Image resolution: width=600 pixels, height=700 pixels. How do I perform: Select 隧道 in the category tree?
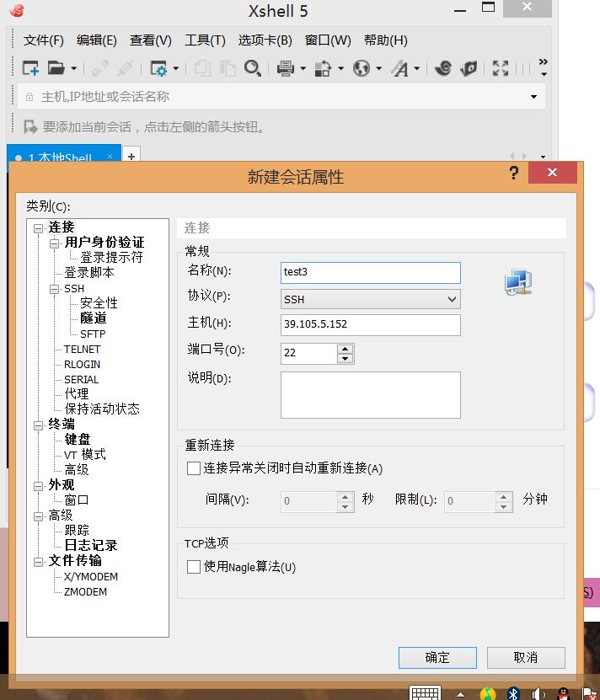(x=94, y=318)
